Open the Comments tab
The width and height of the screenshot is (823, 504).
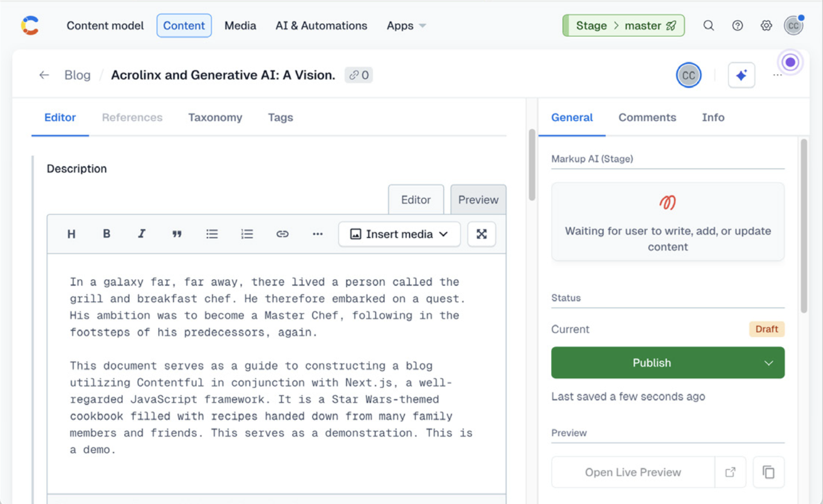click(x=647, y=117)
